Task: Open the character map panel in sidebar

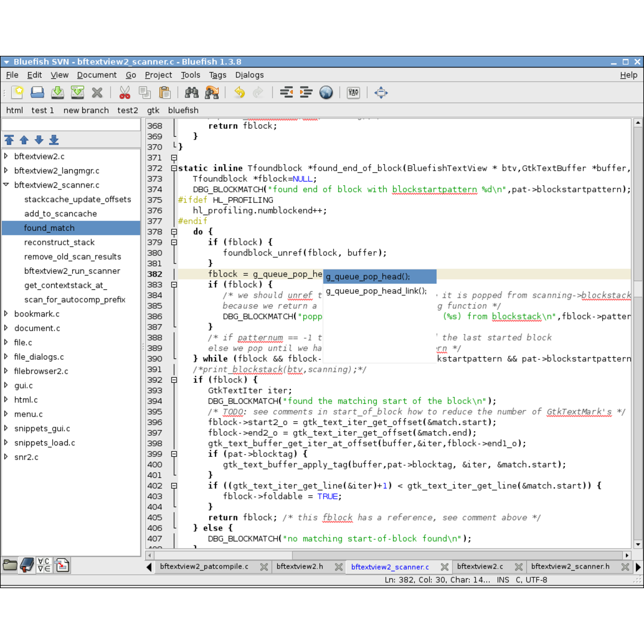Action: pyautogui.click(x=44, y=565)
